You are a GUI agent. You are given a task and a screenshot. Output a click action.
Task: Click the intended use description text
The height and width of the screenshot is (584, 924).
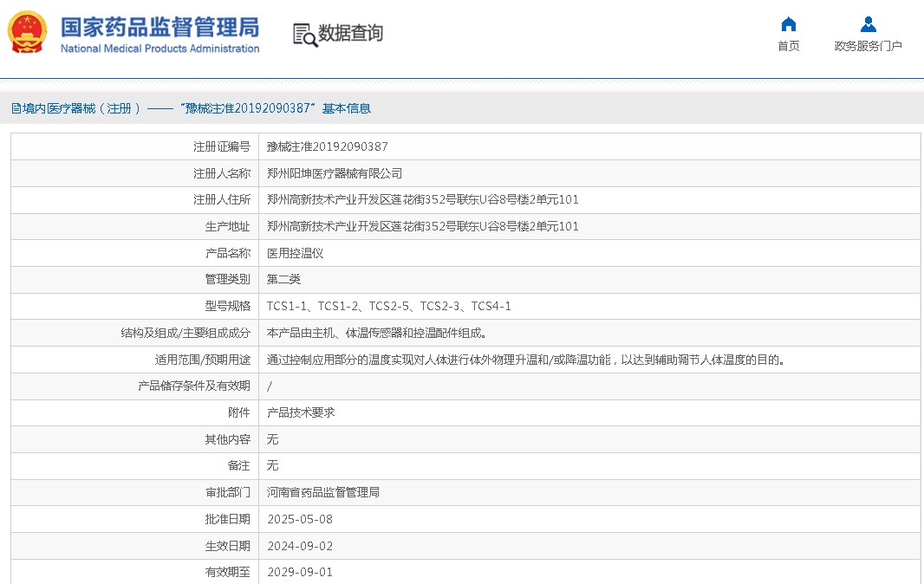tap(525, 360)
